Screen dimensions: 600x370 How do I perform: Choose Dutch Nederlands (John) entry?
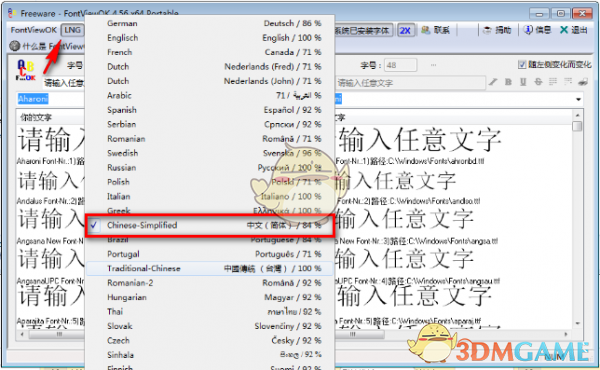210,81
